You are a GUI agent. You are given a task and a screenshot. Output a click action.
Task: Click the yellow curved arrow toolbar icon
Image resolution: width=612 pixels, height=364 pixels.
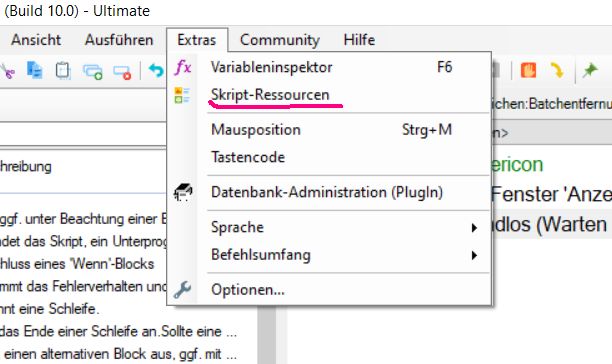click(557, 71)
